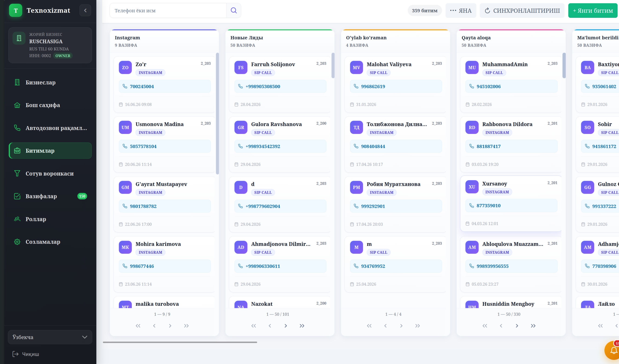Viewport: 619px width, 364px height.
Task: Open the ЯНА more options menu
Action: [x=461, y=11]
